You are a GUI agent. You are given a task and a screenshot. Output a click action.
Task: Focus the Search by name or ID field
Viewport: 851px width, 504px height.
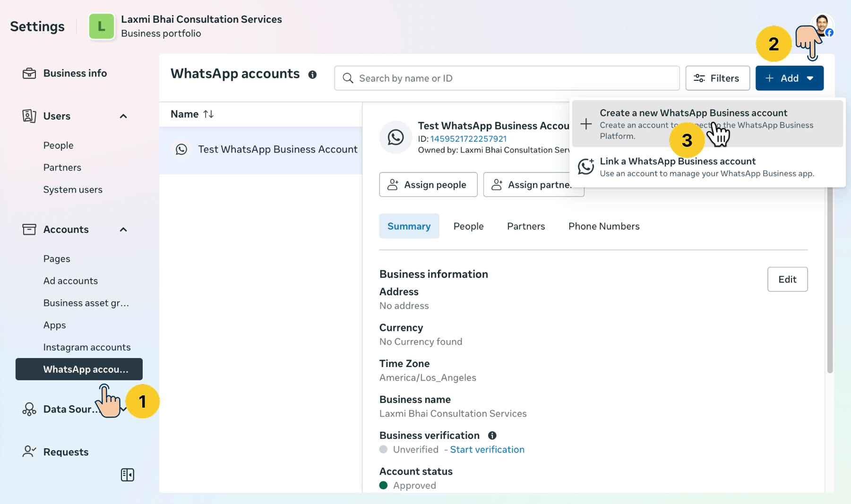(507, 78)
